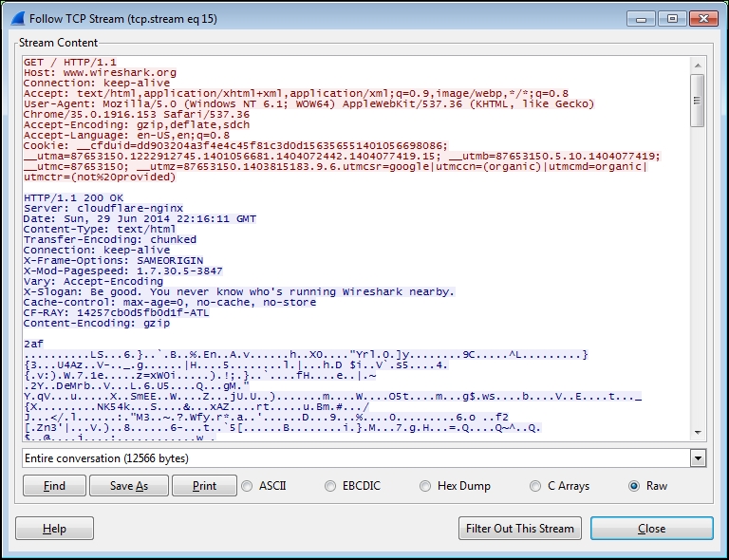
Task: Click the 'Host: www.wireshark.org' line
Action: coord(100,73)
